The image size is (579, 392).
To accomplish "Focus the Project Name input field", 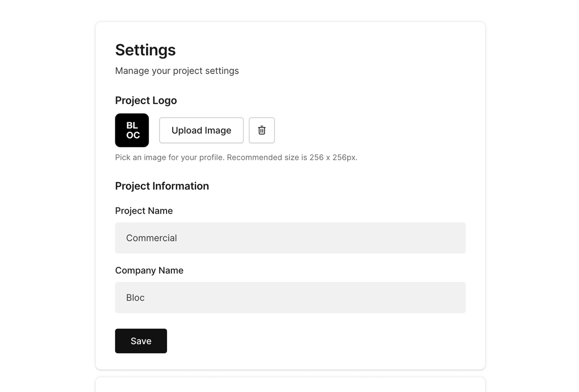I will click(x=290, y=238).
